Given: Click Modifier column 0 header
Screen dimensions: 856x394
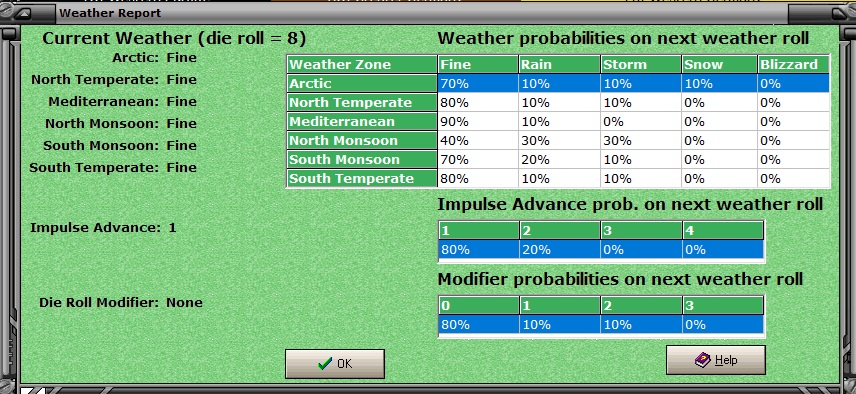Looking at the screenshot, I should click(478, 305).
